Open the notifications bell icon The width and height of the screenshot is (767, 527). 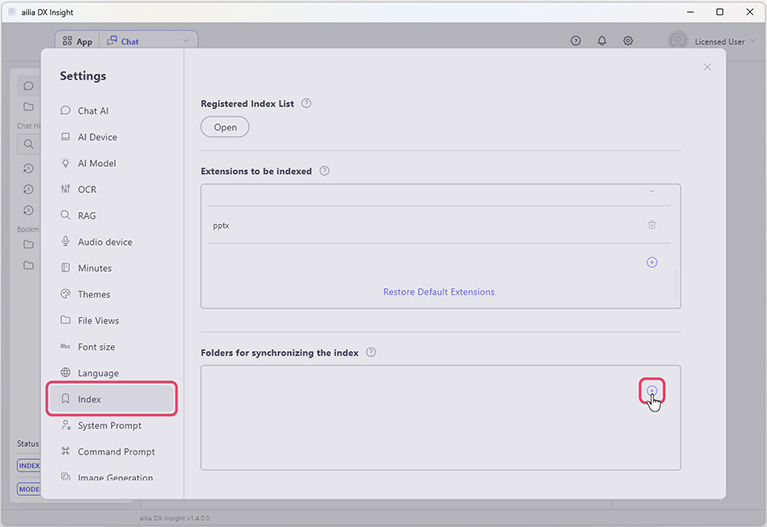click(x=602, y=41)
